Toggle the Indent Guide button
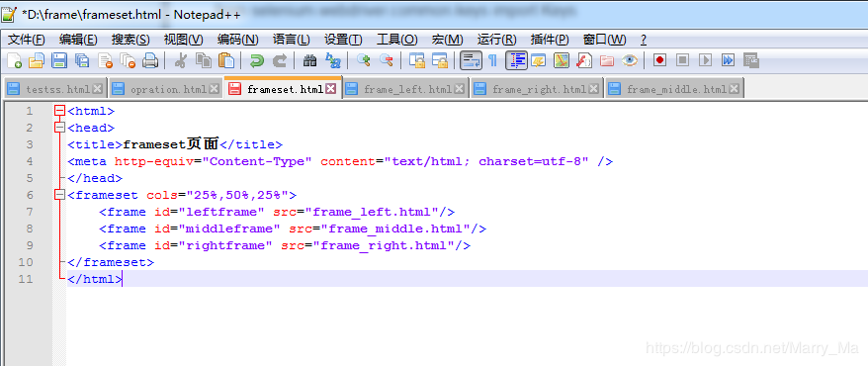The image size is (868, 366). click(516, 60)
